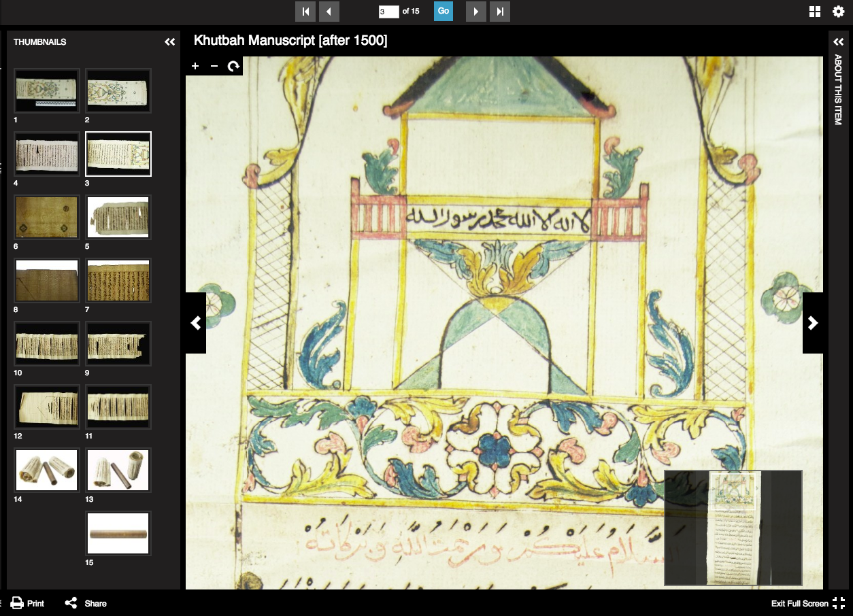This screenshot has height=616, width=853.
Task: Click the THUMBNAILS panel heading
Action: click(x=40, y=42)
